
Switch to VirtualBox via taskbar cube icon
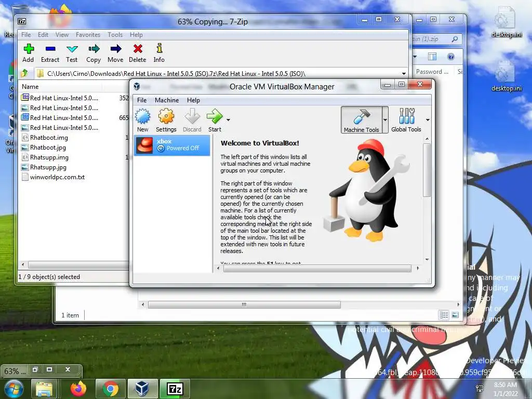pos(142,389)
